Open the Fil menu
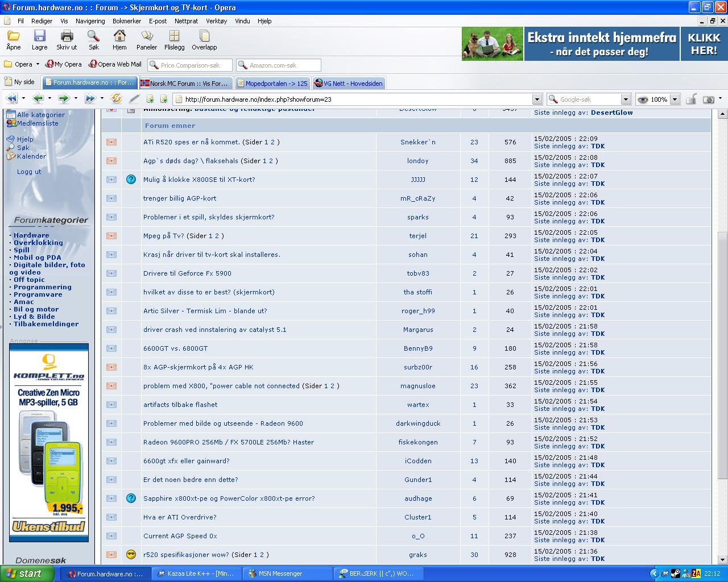The width and height of the screenshot is (728, 582). 20,21
